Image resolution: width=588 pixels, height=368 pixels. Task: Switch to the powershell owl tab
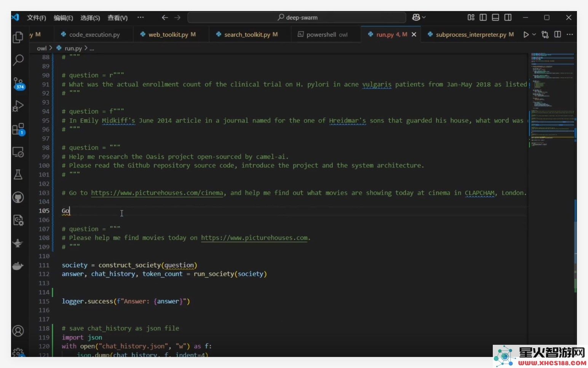(x=327, y=35)
